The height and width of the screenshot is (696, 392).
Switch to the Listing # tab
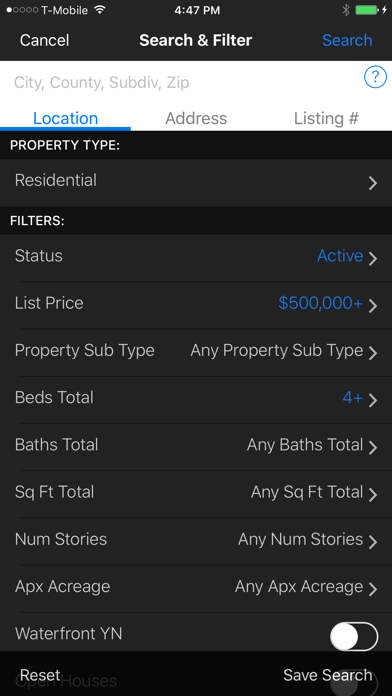click(326, 119)
